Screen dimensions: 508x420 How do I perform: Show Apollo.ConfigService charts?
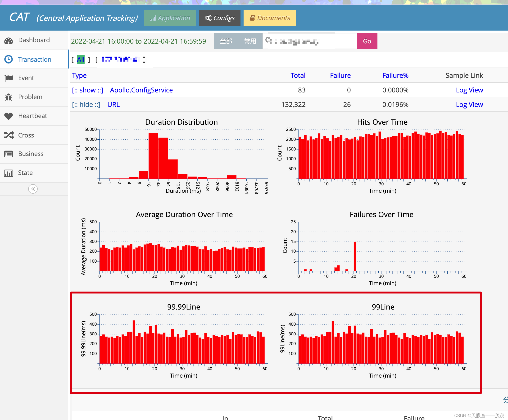(87, 90)
